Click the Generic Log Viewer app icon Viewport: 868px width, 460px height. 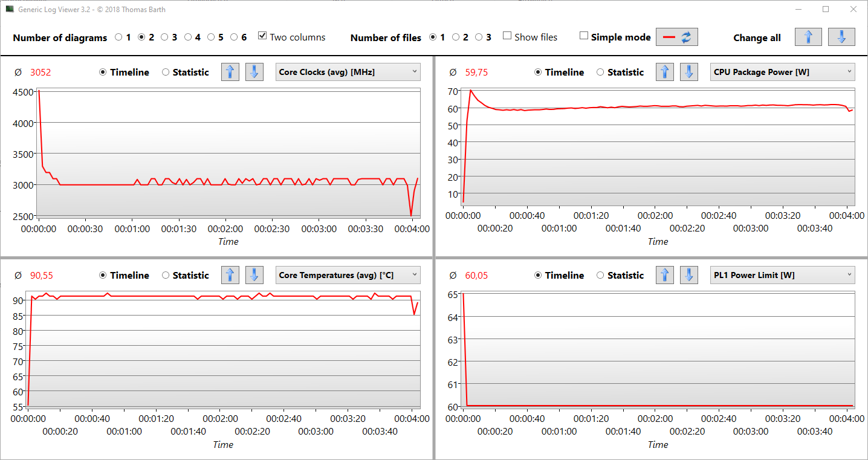[x=9, y=9]
